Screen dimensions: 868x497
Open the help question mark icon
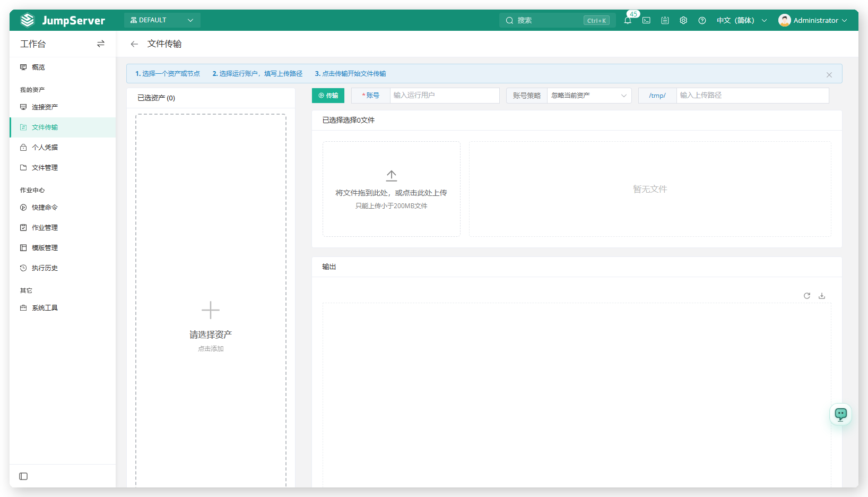point(702,20)
